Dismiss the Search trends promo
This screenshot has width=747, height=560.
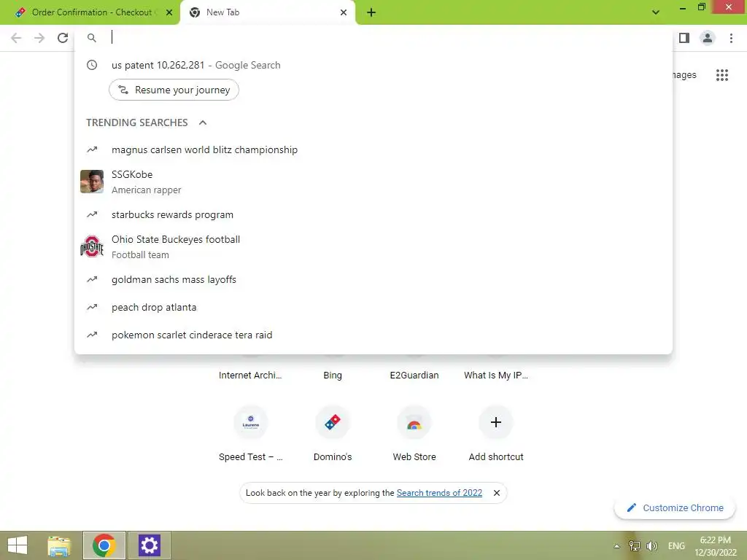[496, 493]
